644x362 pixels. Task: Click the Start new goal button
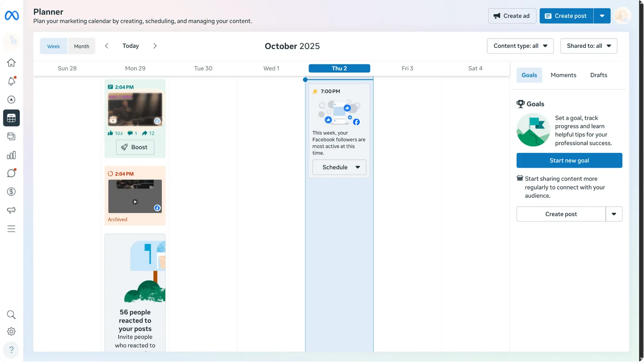[569, 160]
